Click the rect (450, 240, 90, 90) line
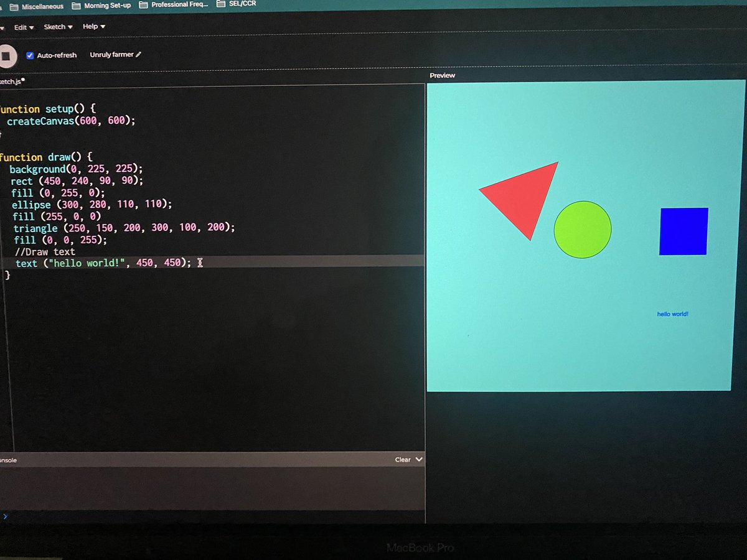 tap(77, 180)
